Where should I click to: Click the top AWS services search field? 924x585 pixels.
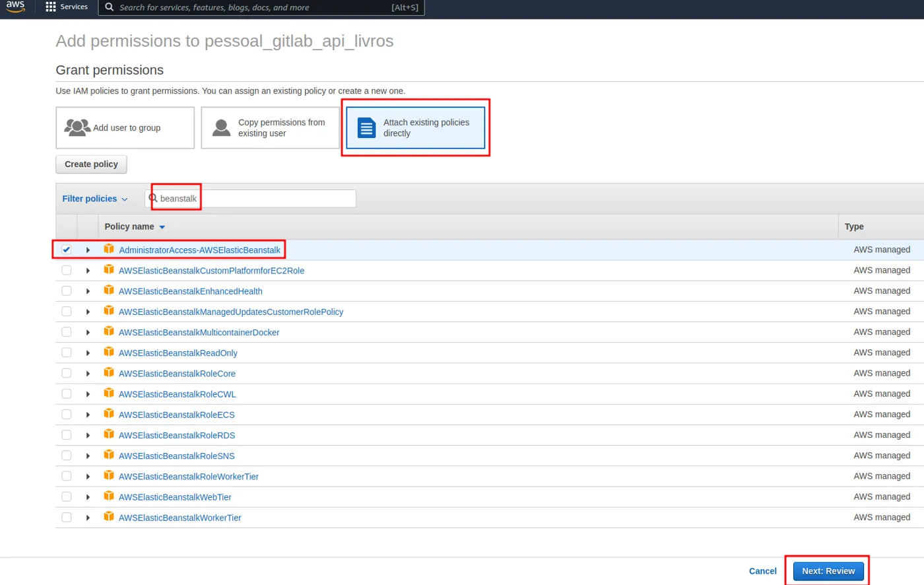point(261,7)
